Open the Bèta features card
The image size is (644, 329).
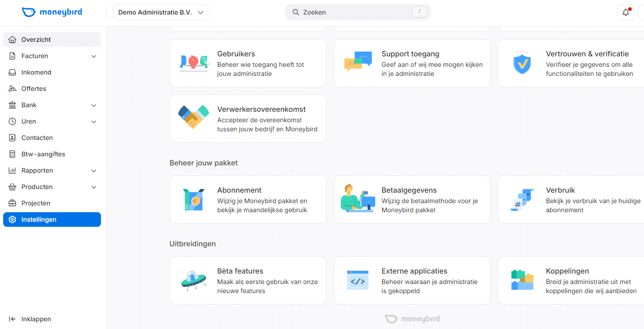coord(248,280)
